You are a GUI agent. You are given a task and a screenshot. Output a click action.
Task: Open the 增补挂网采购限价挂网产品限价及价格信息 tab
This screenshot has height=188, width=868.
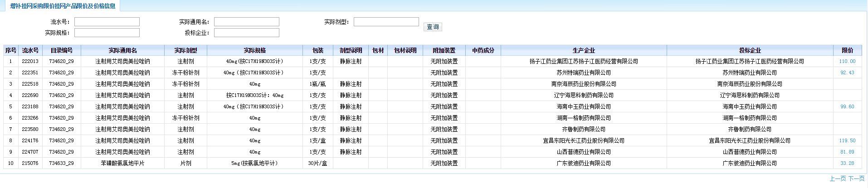[63, 6]
